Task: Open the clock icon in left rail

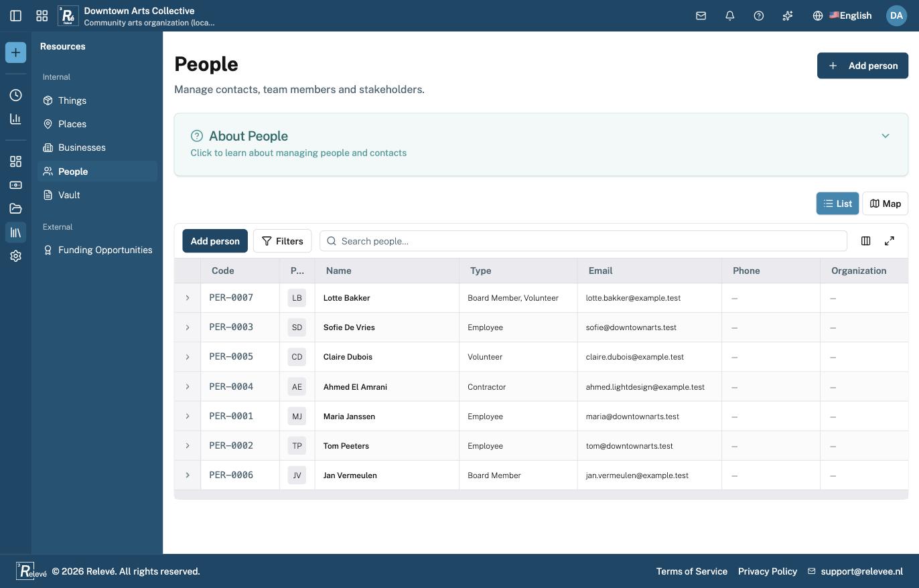Action: [15, 95]
